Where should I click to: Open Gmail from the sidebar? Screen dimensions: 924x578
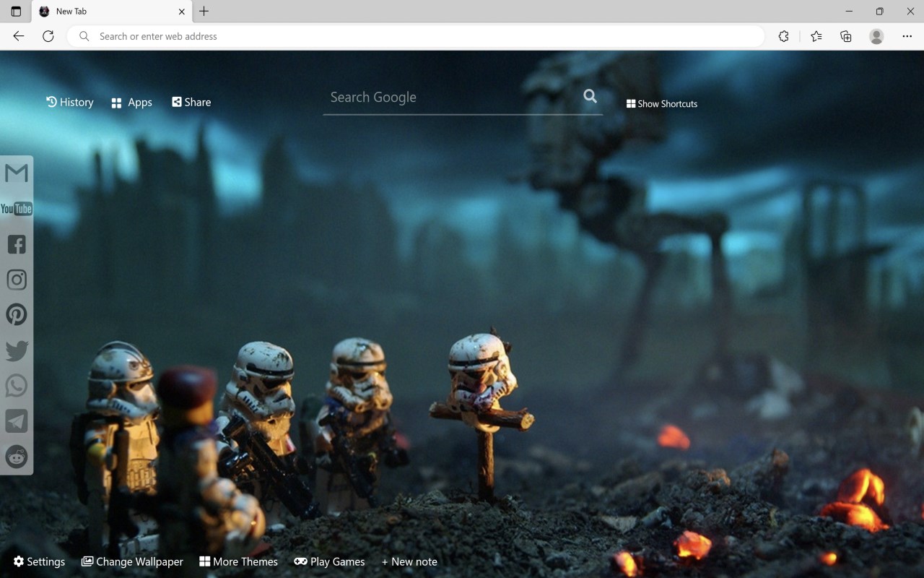point(17,173)
